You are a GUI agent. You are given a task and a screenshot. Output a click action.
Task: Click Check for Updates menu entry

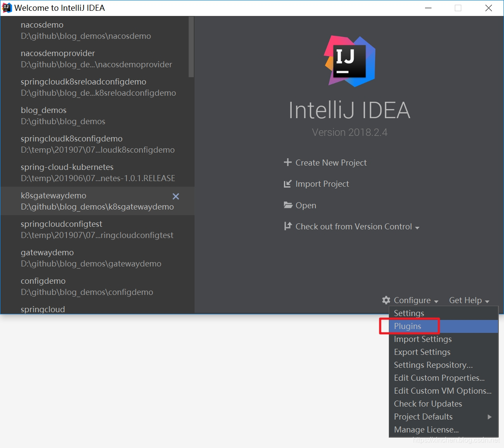tap(444, 404)
